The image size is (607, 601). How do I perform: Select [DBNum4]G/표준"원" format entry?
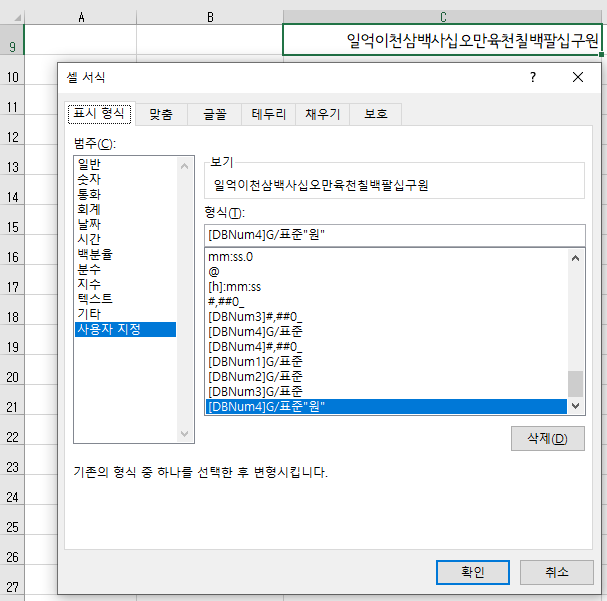pos(386,407)
